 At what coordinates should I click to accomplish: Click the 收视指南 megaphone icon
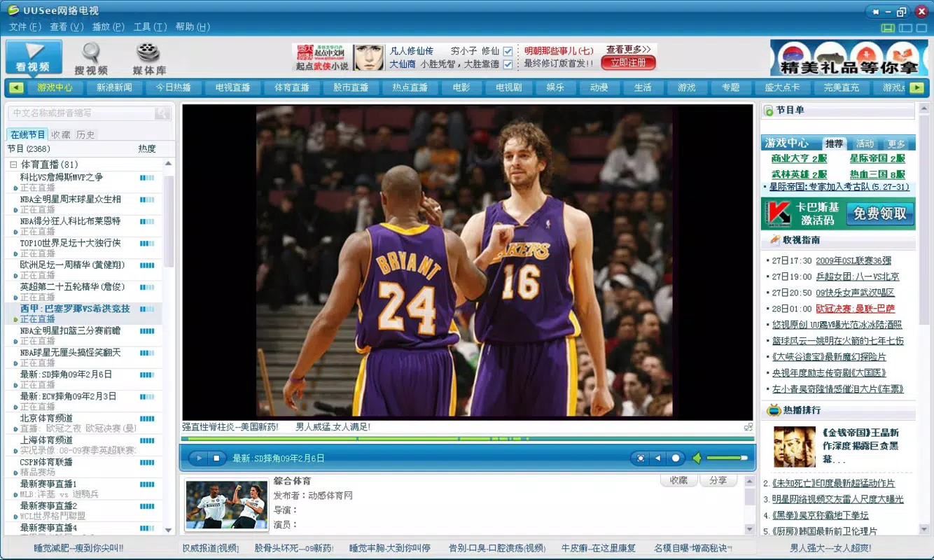click(774, 240)
